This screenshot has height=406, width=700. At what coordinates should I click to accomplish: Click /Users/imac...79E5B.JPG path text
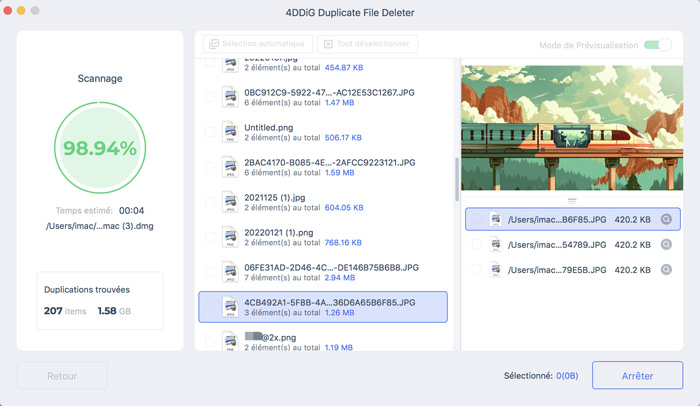(557, 270)
